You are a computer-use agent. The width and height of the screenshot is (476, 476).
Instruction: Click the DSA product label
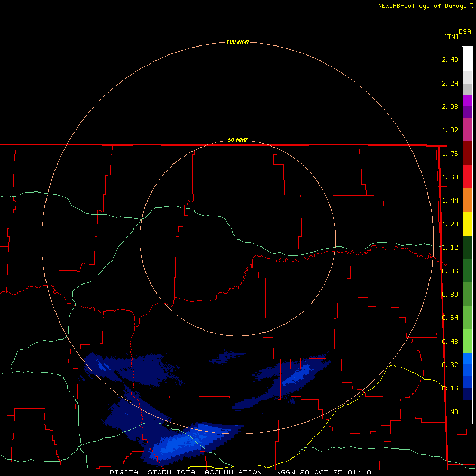pos(465,31)
